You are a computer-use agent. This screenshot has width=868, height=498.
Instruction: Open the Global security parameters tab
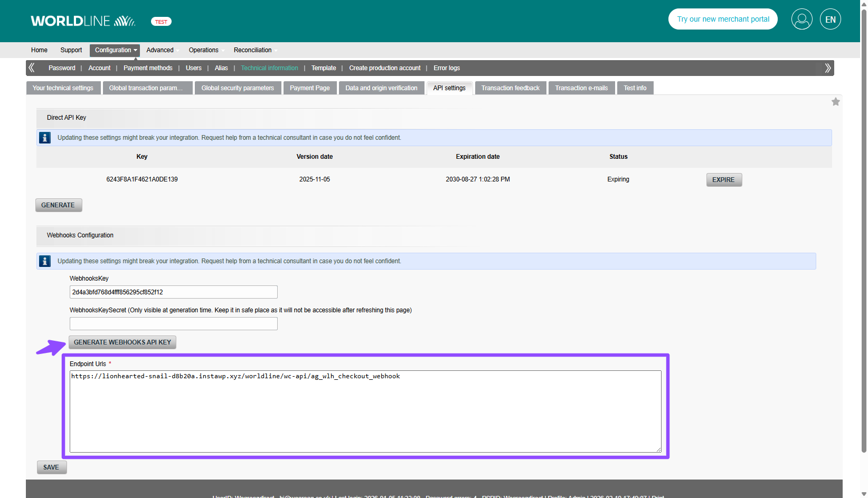pos(238,88)
